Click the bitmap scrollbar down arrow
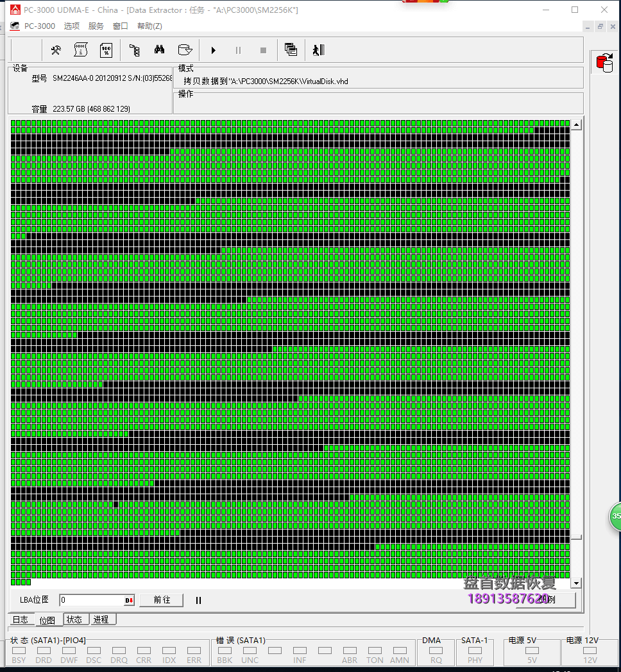 tap(577, 583)
